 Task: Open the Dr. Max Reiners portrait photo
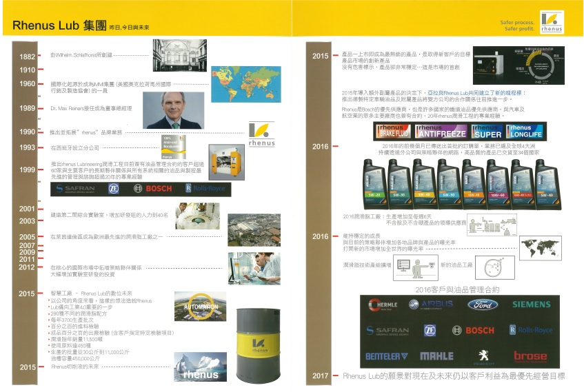[174, 110]
